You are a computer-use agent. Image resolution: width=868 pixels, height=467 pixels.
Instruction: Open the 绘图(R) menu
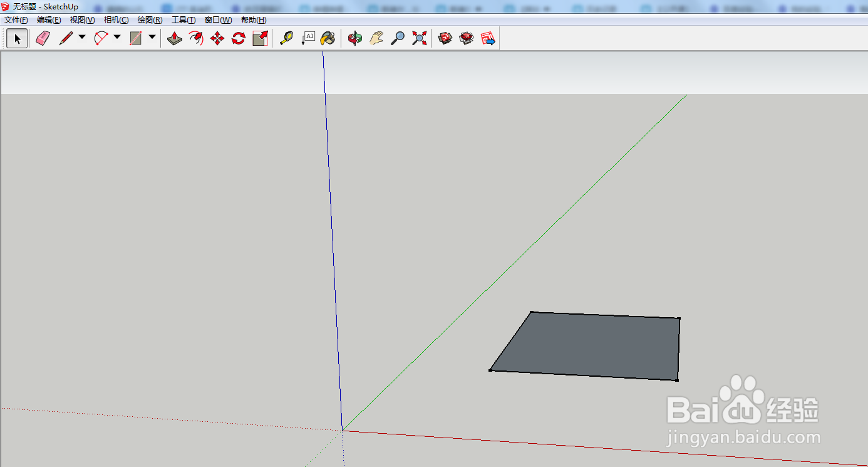coord(150,20)
